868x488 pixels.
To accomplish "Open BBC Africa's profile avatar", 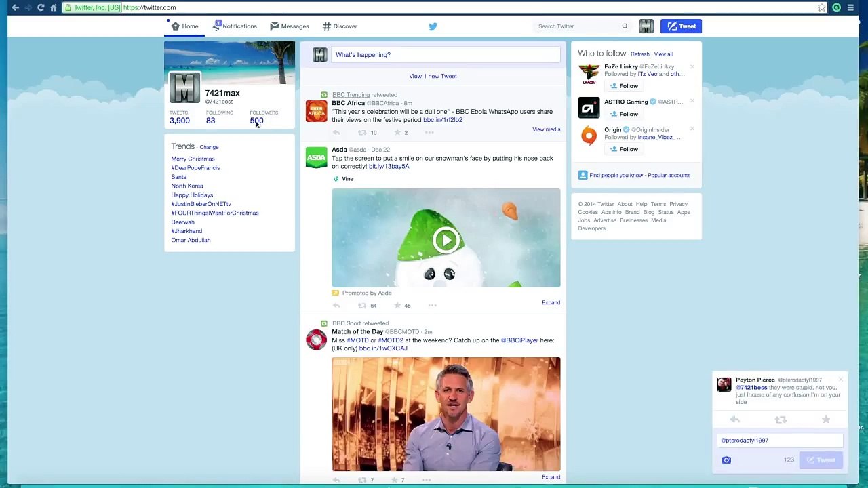I will pos(316,111).
